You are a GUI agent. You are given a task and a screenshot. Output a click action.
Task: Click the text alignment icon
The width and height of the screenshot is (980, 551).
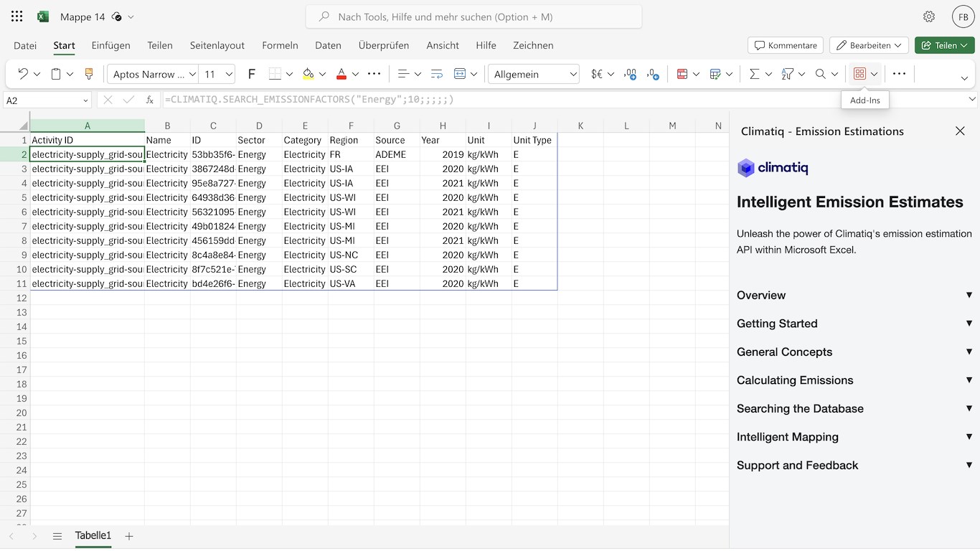[x=403, y=74]
